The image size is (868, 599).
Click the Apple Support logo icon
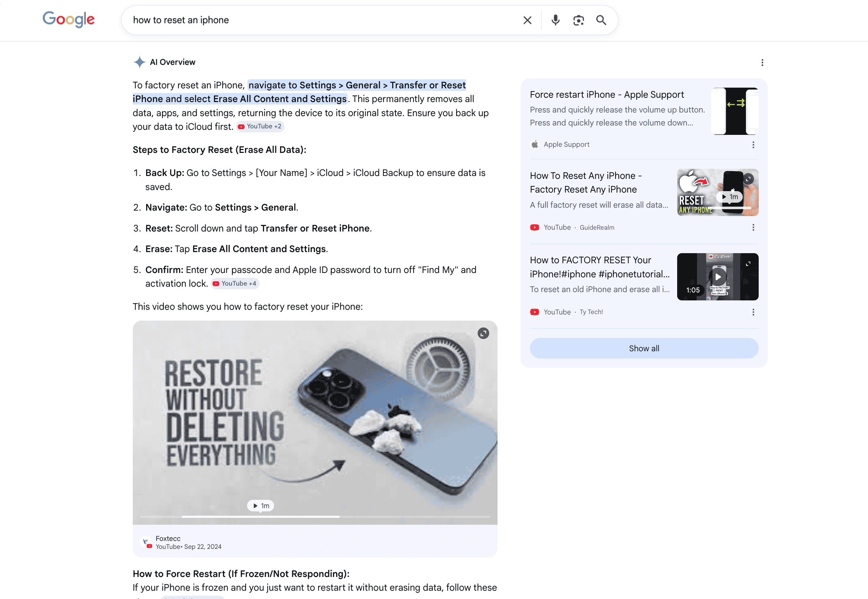coord(535,145)
